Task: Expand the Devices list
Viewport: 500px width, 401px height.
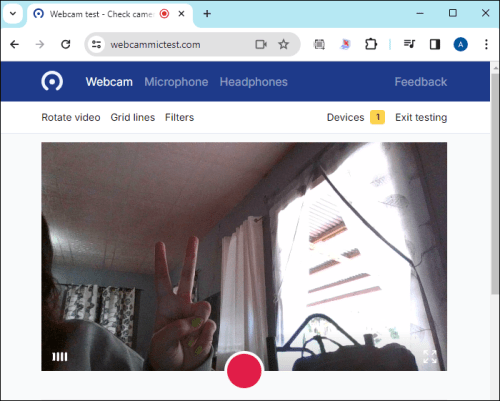Action: coord(356,117)
